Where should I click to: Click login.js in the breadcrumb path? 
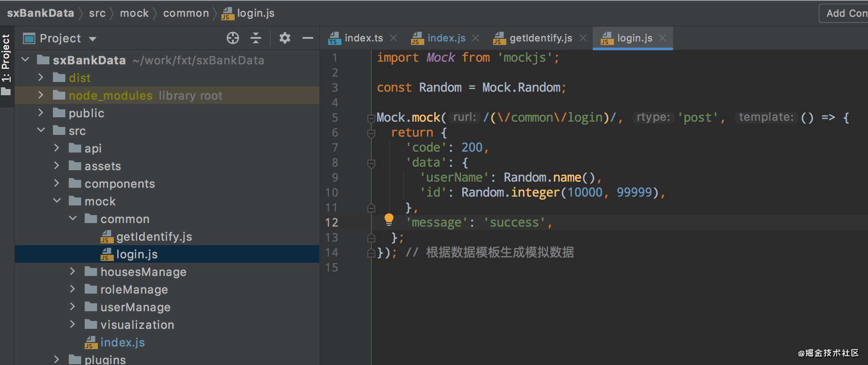click(248, 13)
